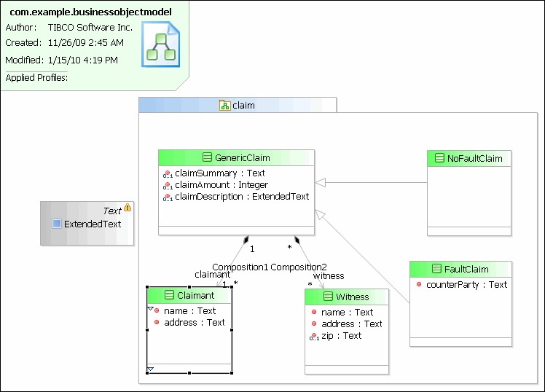Collapse the Claimant operations compartment triangle
Screen dimensions: 545x392
151,369
